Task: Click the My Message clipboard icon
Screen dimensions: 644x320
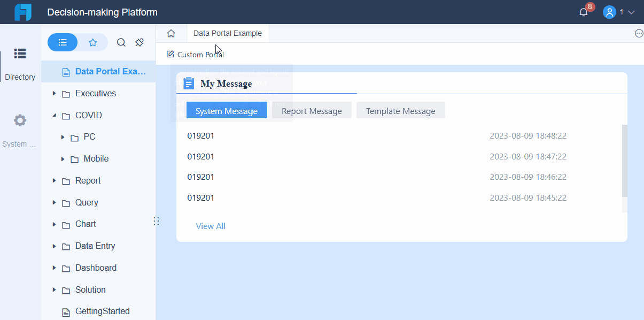Action: point(188,83)
